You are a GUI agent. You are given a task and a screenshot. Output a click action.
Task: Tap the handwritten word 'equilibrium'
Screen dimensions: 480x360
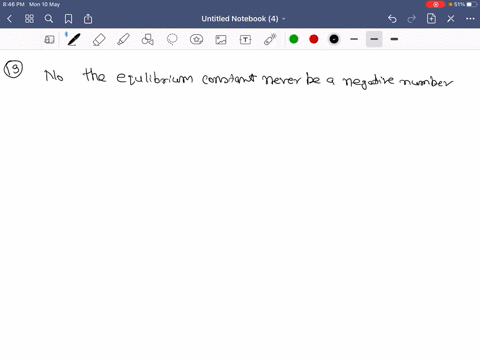coord(154,78)
